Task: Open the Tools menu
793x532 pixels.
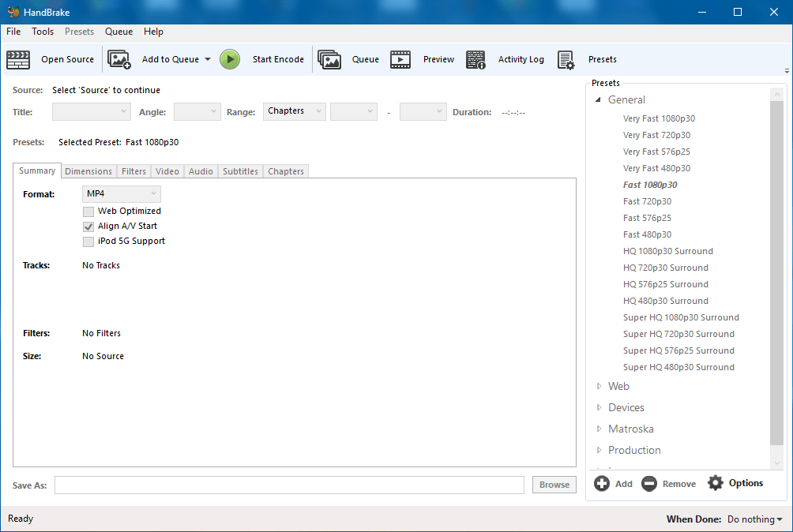Action: tap(43, 32)
